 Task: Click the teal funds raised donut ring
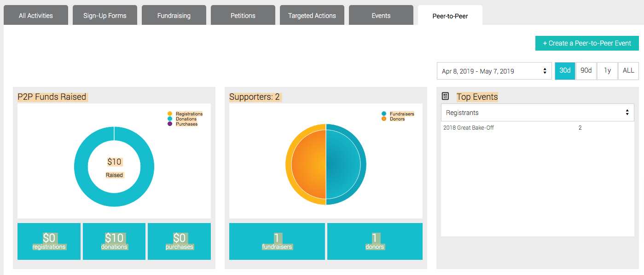[81, 166]
